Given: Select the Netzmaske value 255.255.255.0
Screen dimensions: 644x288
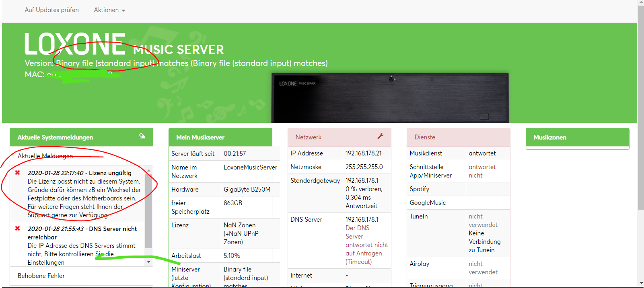Looking at the screenshot, I should coord(364,167).
